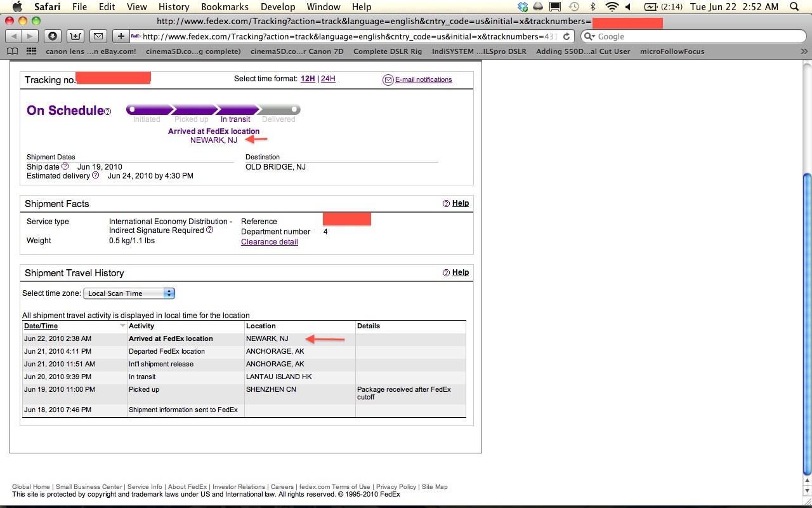The width and height of the screenshot is (812, 508).
Task: Open Top Sites grid icon
Action: click(32, 51)
